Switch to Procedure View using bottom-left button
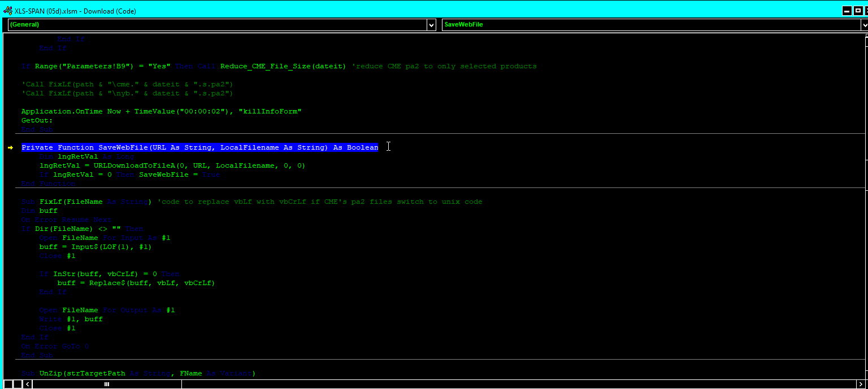 (8, 384)
